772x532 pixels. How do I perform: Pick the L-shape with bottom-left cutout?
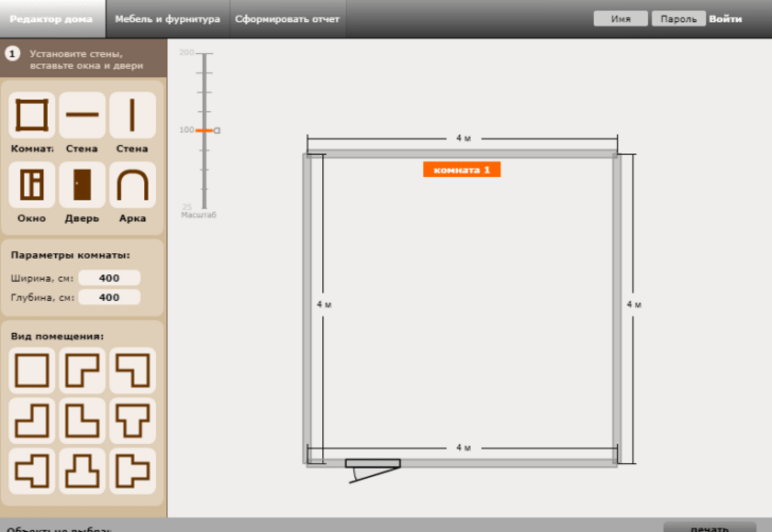pos(132,370)
